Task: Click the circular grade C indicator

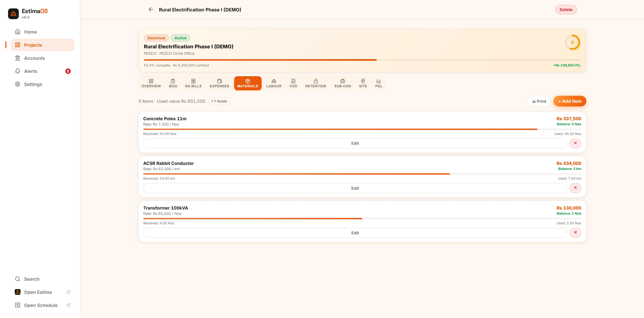Action: (572, 42)
